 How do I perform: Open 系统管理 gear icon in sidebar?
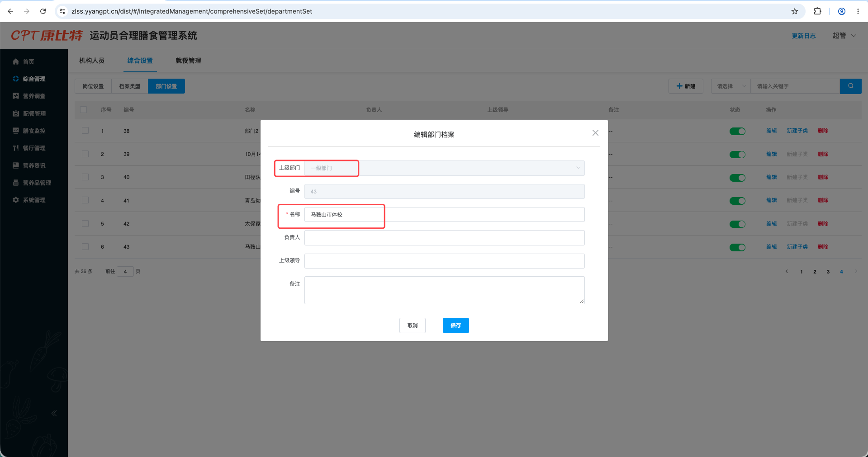(x=16, y=200)
